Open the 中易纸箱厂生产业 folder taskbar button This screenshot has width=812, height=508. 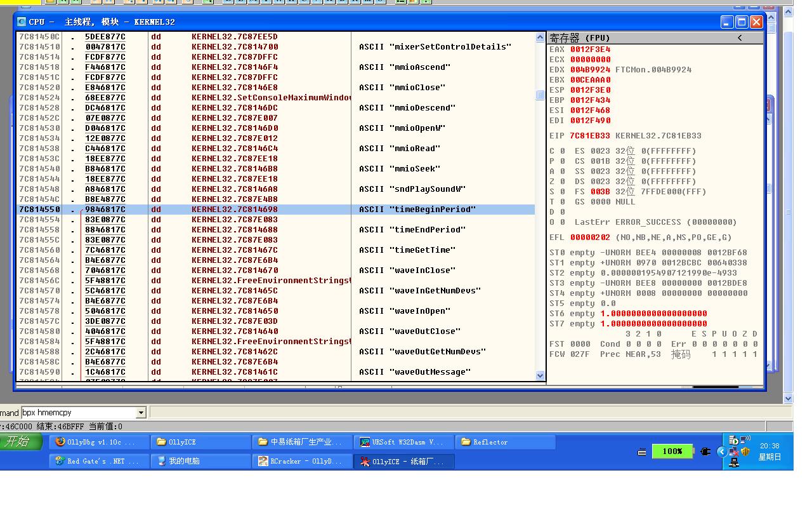click(x=303, y=442)
